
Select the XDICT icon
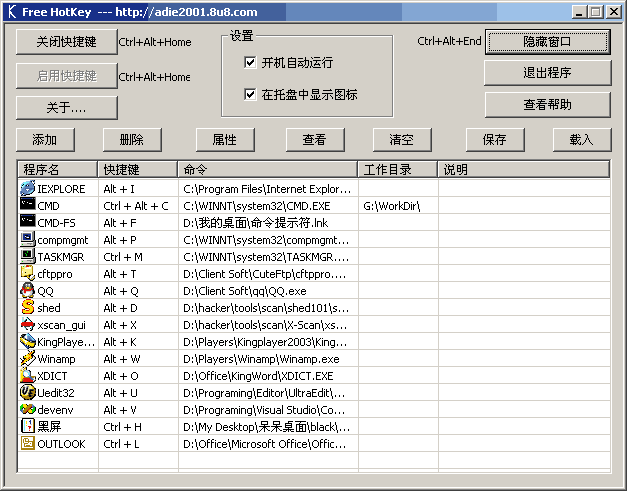28,375
